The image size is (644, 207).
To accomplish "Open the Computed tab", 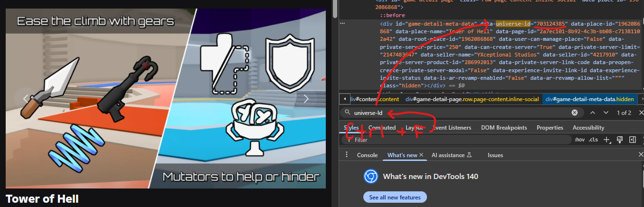I will coord(382,128).
